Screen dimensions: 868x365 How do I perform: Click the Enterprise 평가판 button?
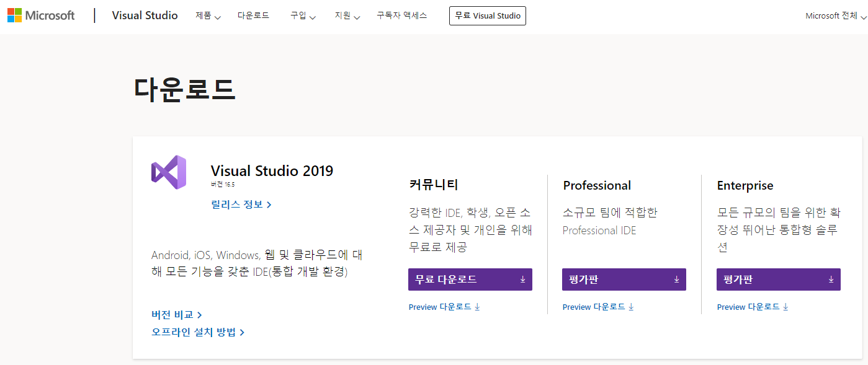point(779,279)
